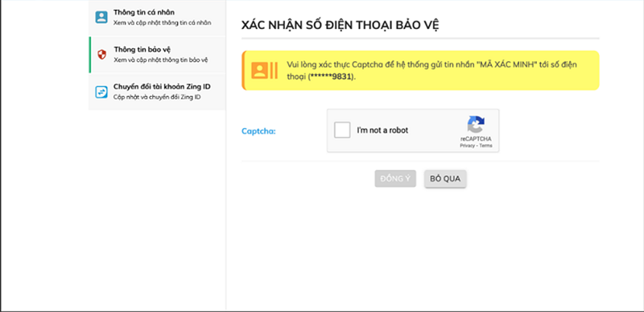This screenshot has width=644, height=312.
Task: Click the Captcha: field label
Action: click(258, 131)
